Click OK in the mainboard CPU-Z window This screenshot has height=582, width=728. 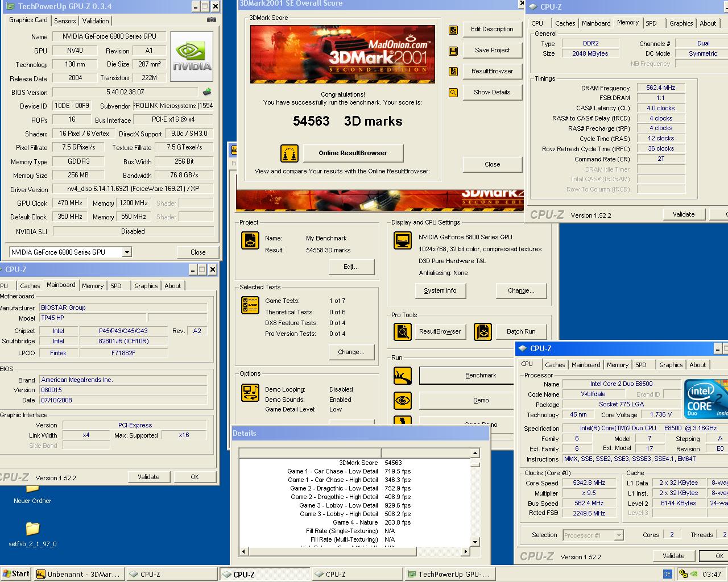click(x=195, y=477)
